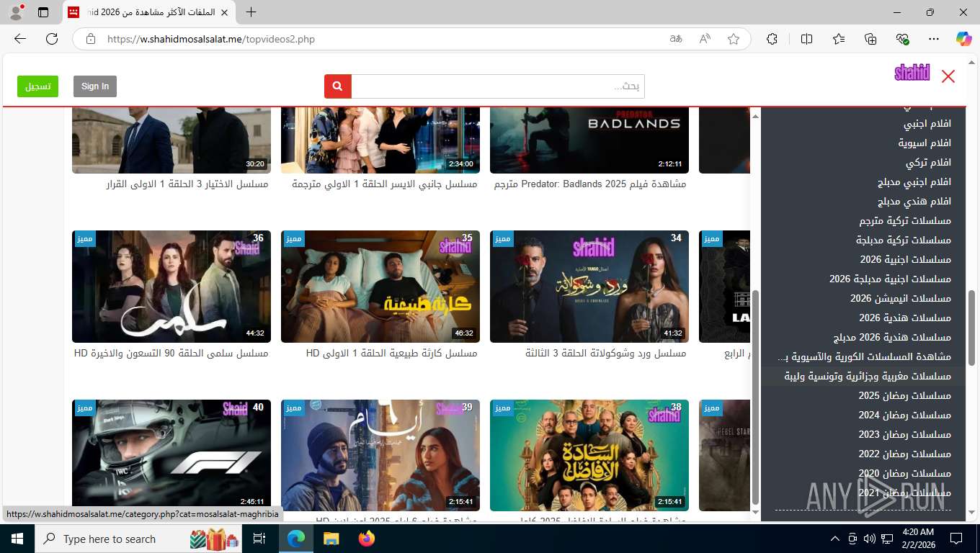Image resolution: width=980 pixels, height=553 pixels.
Task: Click the Sign In button
Action: tap(95, 86)
